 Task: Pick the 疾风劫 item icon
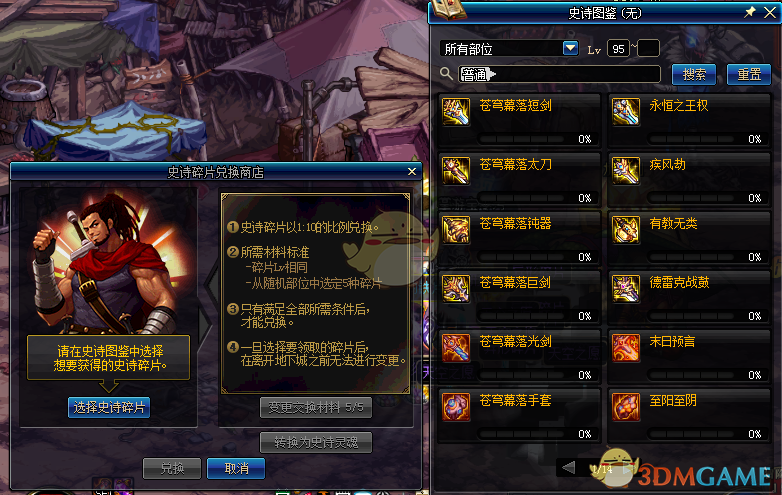(x=625, y=170)
